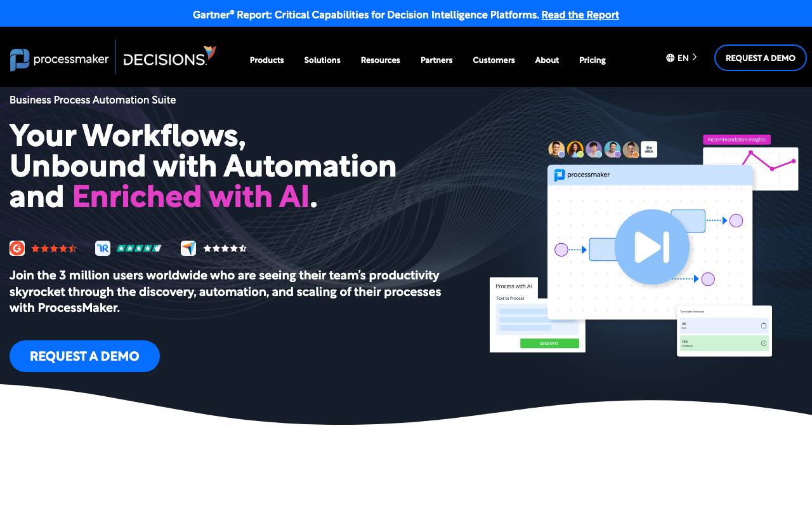Click the Process with AI card title
812x508 pixels.
click(514, 286)
